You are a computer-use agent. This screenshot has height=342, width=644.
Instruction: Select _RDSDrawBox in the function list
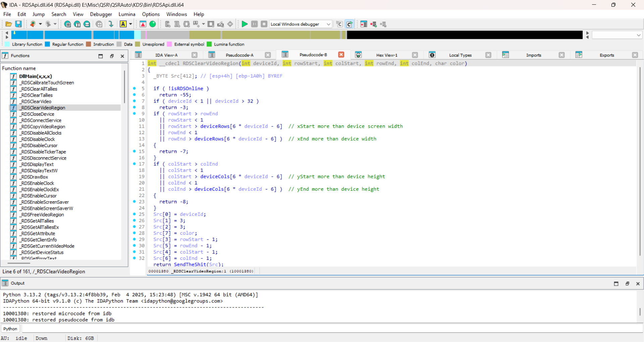click(x=34, y=177)
